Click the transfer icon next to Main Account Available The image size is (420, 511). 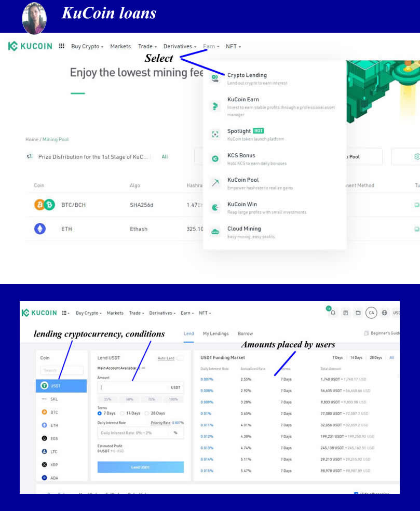[x=143, y=368]
